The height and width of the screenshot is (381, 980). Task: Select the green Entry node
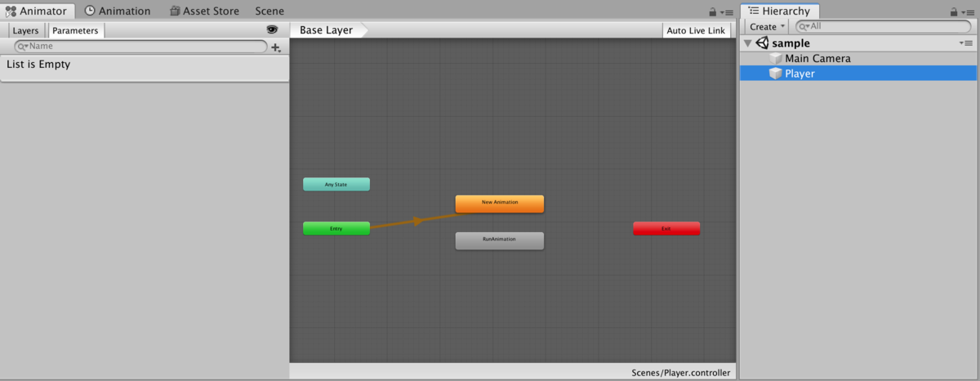pyautogui.click(x=336, y=229)
